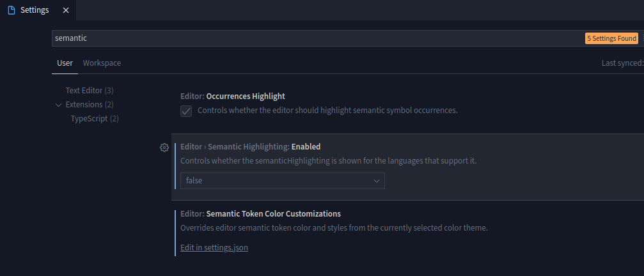
Task: Click the Semantic Highlighting: Enabled setting heading
Action: 251,146
